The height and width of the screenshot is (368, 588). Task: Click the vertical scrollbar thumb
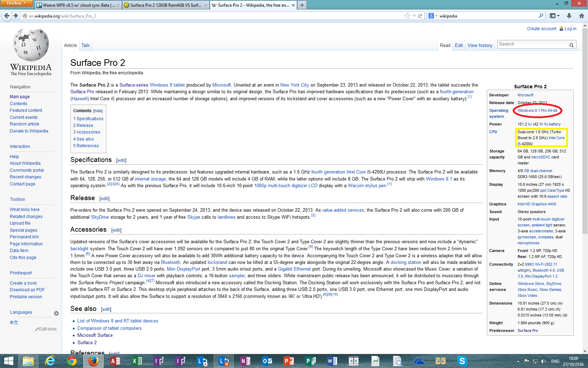pos(585,131)
